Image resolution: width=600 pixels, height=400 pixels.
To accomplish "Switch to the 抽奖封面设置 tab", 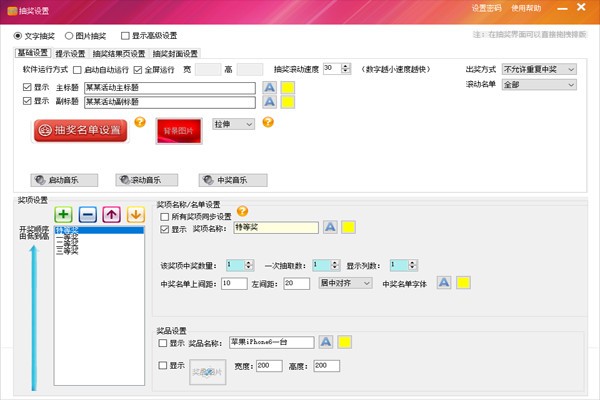I will click(174, 53).
